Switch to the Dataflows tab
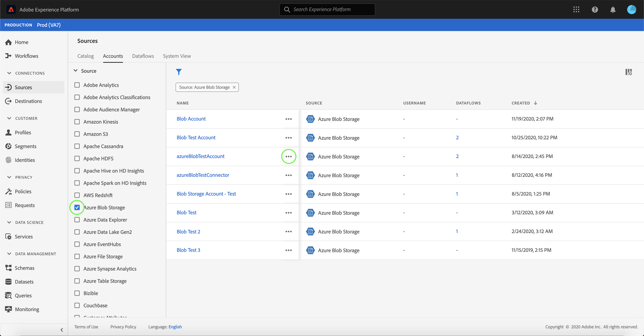644x336 pixels. [143, 56]
